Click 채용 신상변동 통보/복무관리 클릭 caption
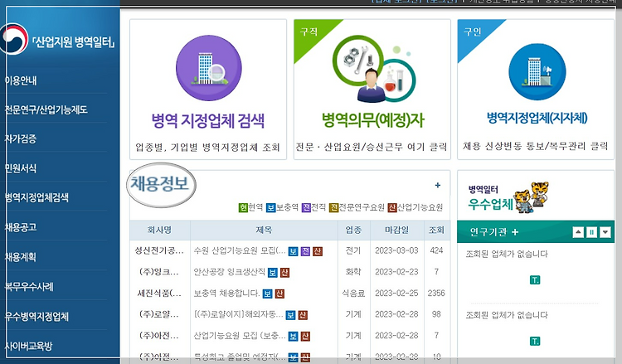Screen dimensions: 622x364 tap(535, 146)
